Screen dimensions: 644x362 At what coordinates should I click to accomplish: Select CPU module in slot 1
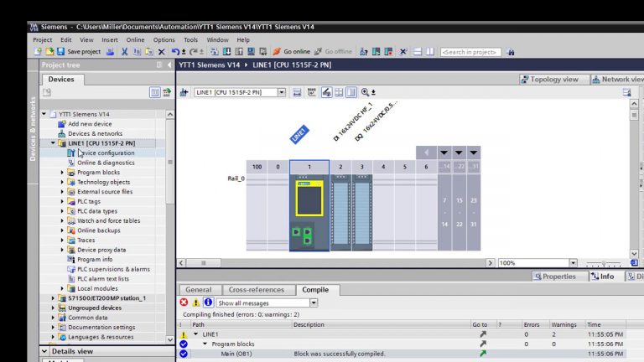coord(309,213)
